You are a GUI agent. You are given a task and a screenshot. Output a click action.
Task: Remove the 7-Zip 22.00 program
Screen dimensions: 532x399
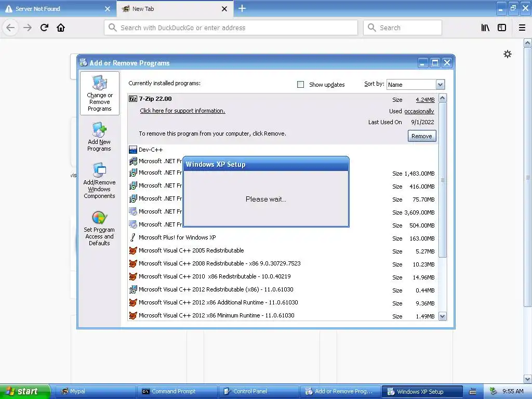[x=422, y=136]
